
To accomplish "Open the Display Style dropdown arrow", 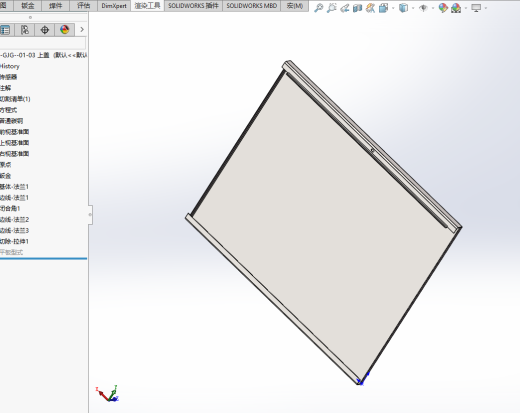I will point(413,8).
